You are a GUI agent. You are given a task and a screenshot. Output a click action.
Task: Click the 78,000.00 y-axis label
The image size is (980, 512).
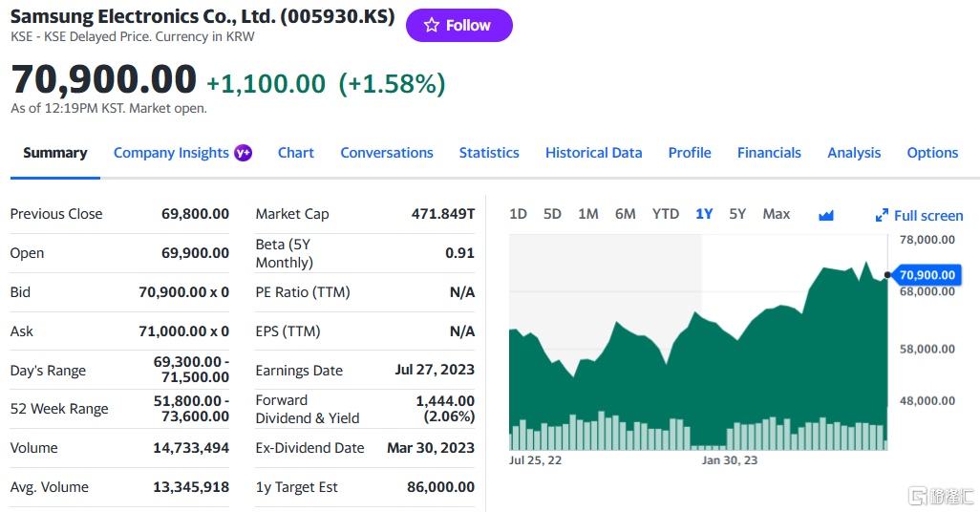coord(927,240)
